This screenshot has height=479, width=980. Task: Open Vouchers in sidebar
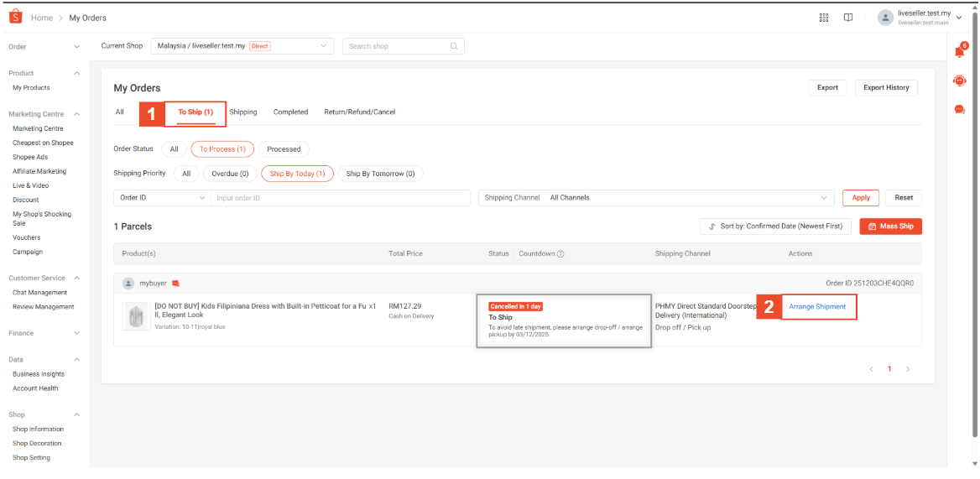[26, 237]
